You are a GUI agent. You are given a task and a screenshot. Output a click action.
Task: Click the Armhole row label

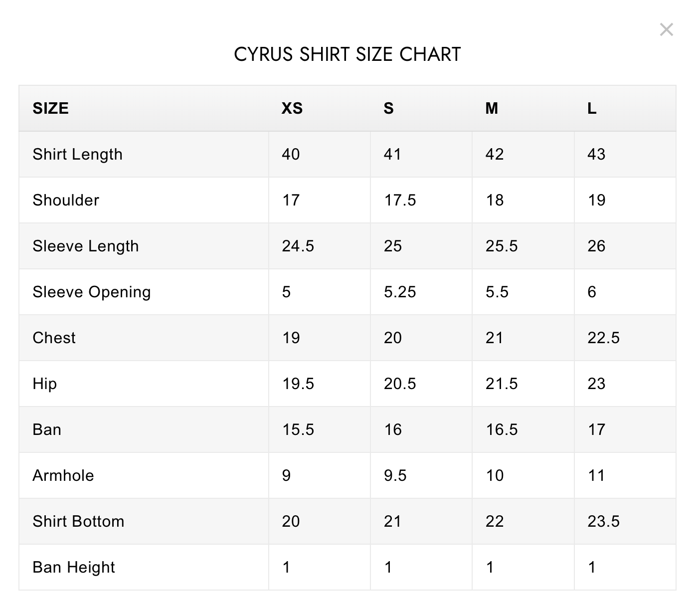[x=63, y=475]
